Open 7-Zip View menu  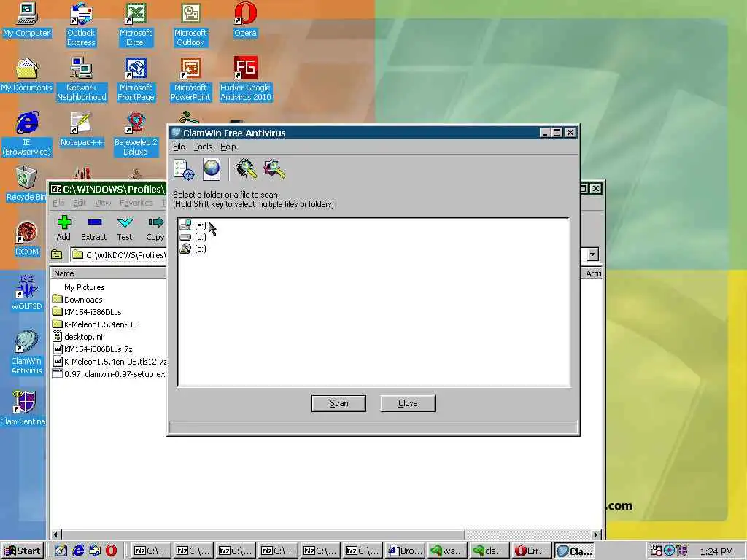click(103, 203)
